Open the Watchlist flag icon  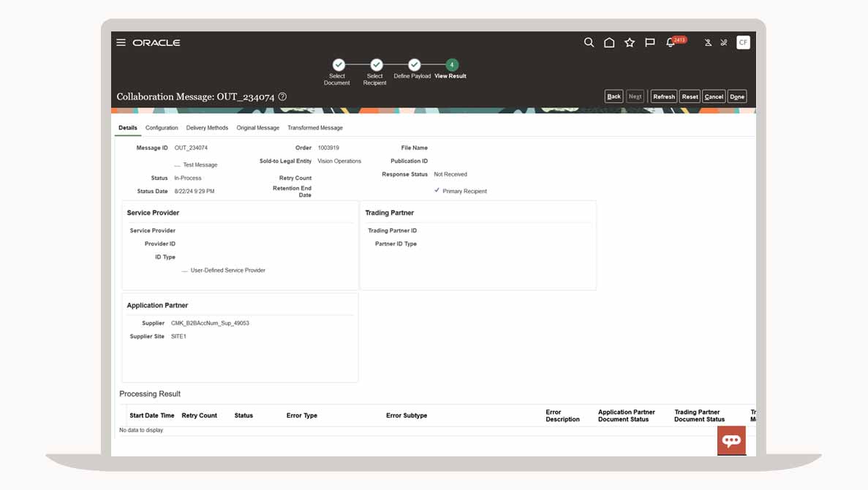tap(650, 42)
